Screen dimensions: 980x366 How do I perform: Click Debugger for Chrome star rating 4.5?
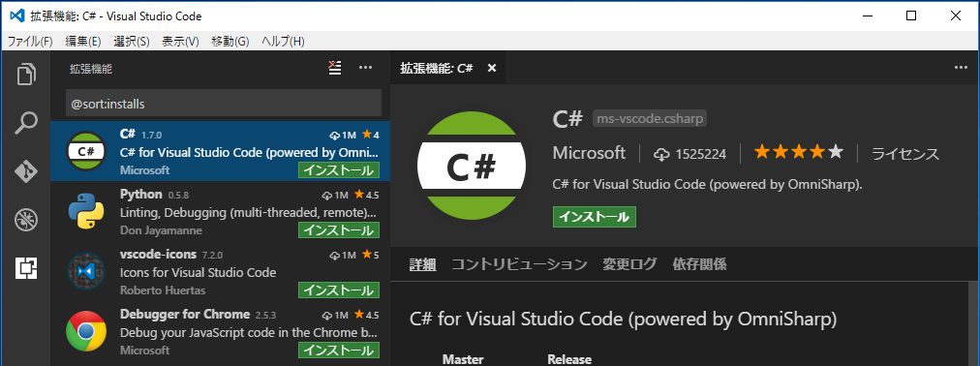(367, 315)
